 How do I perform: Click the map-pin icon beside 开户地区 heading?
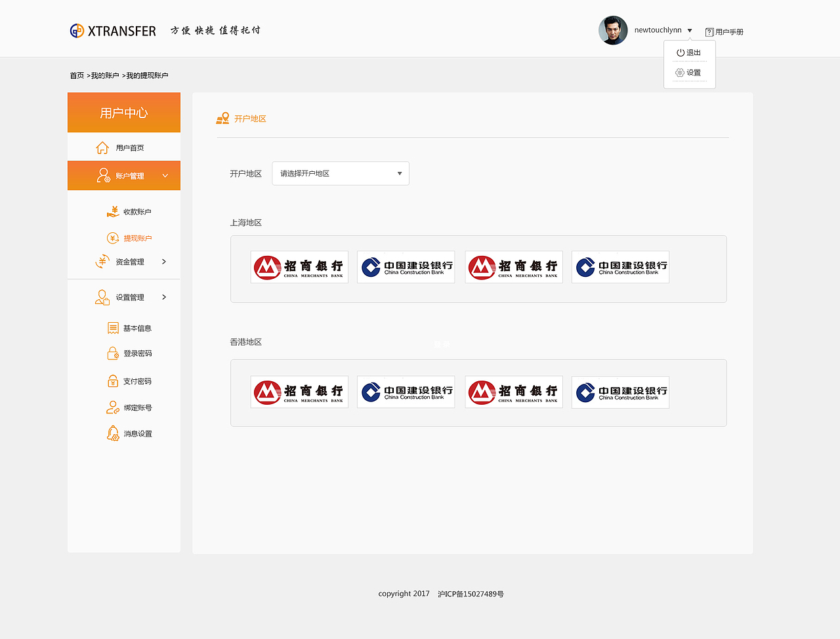click(223, 118)
